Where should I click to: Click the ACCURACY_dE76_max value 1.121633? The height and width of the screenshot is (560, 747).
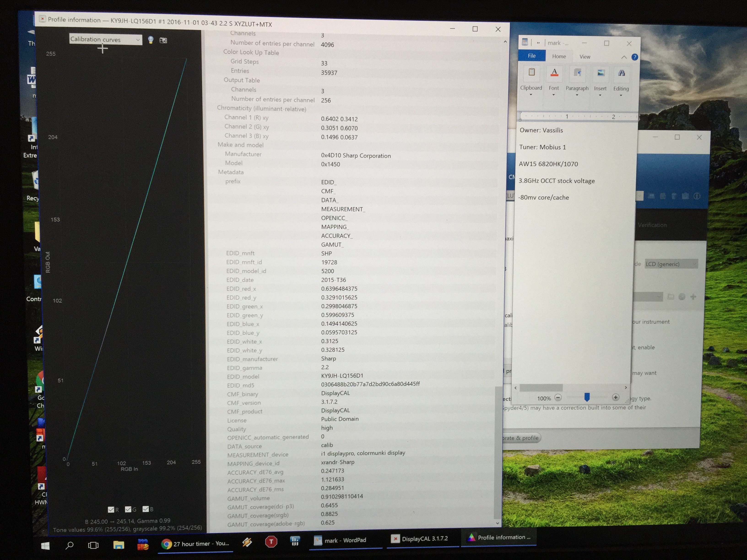[x=333, y=479]
